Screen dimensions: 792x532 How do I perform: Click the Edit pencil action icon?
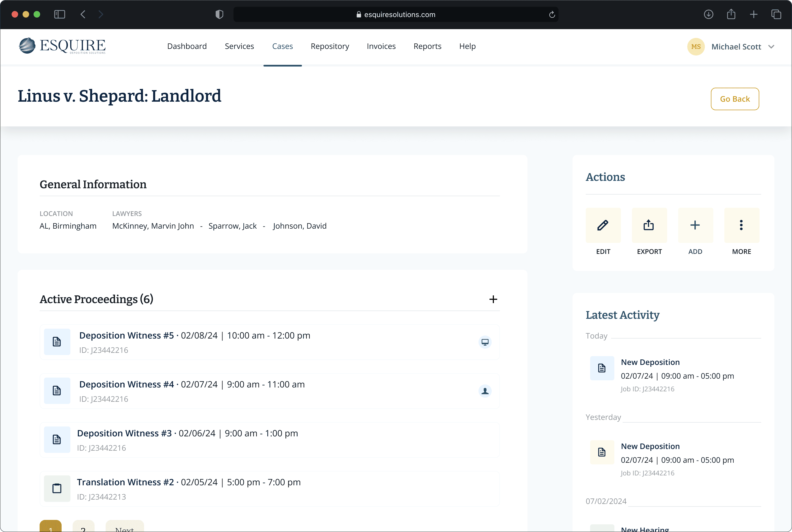(603, 225)
